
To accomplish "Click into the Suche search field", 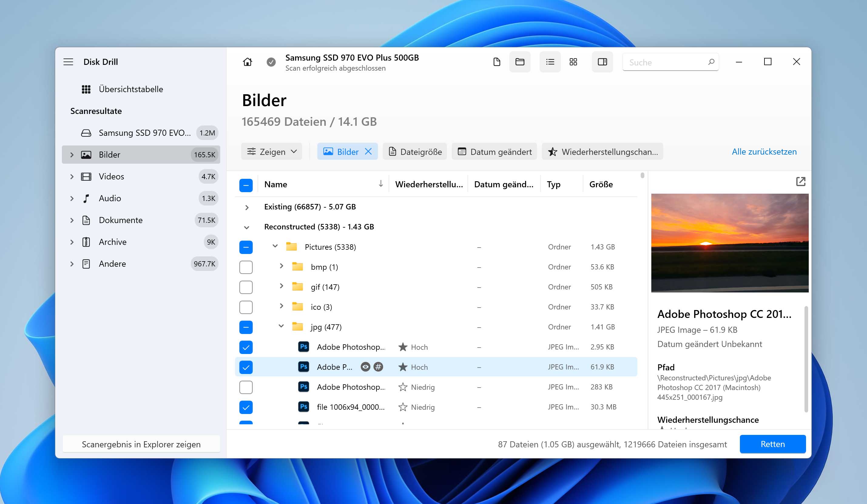I will pos(670,62).
